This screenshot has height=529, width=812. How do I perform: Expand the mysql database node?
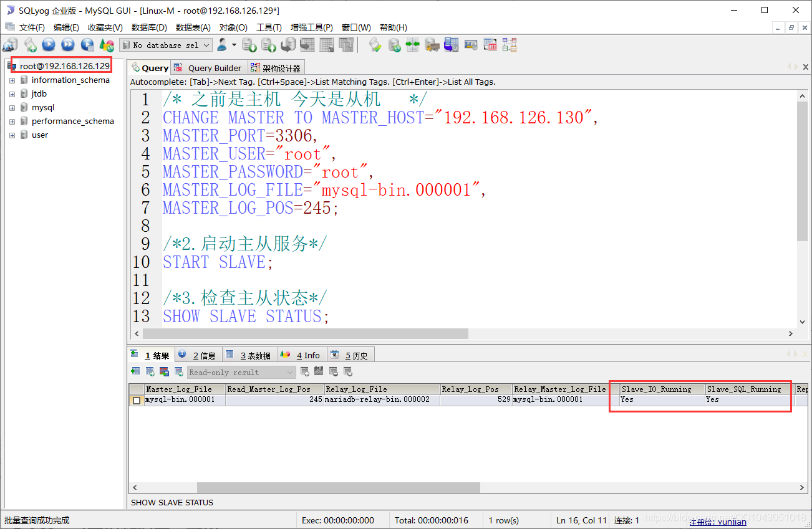[12, 108]
